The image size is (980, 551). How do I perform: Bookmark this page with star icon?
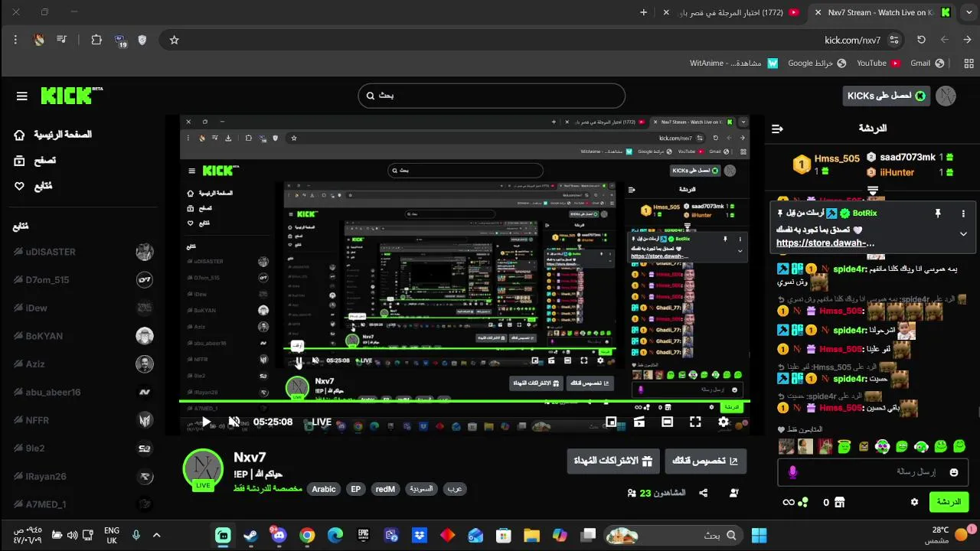(174, 40)
